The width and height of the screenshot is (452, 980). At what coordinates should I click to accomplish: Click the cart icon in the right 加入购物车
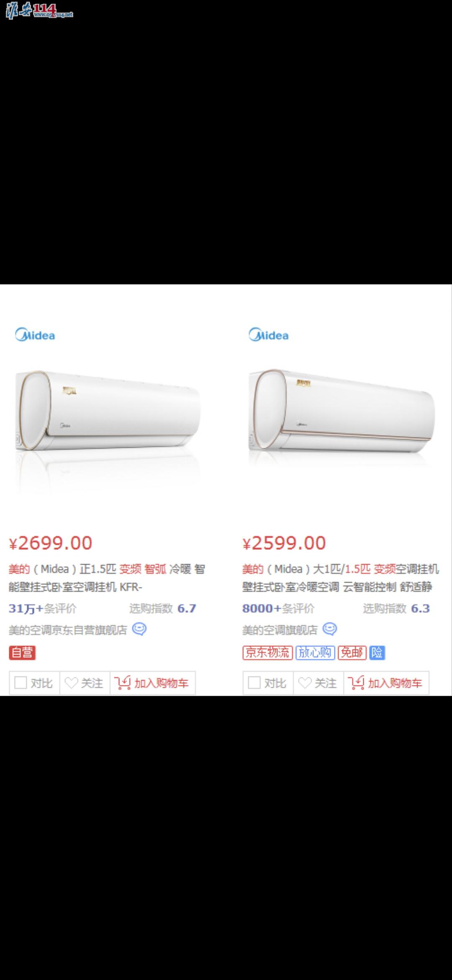356,683
